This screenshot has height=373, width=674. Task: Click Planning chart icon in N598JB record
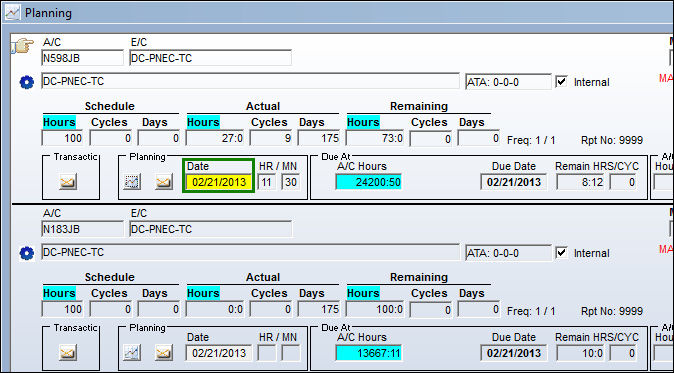point(132,182)
